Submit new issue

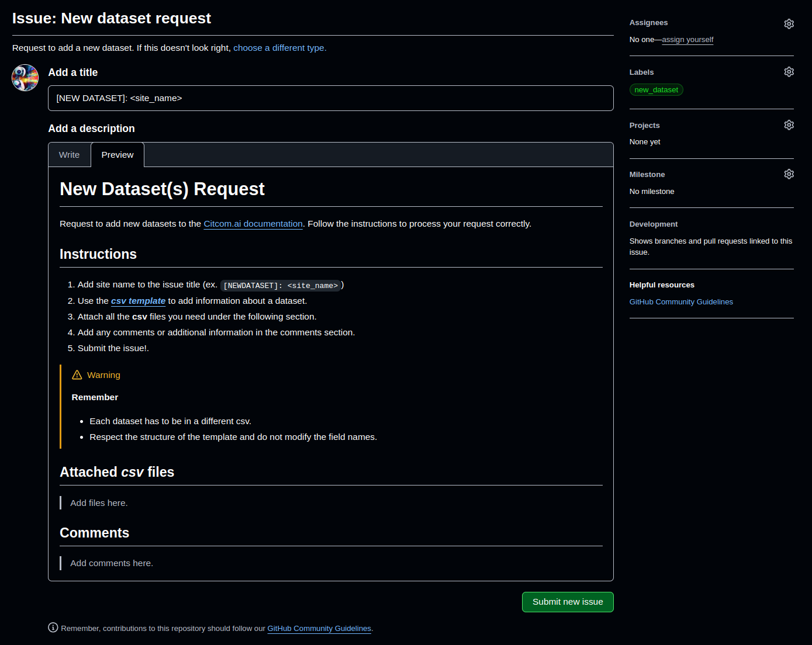[568, 602]
